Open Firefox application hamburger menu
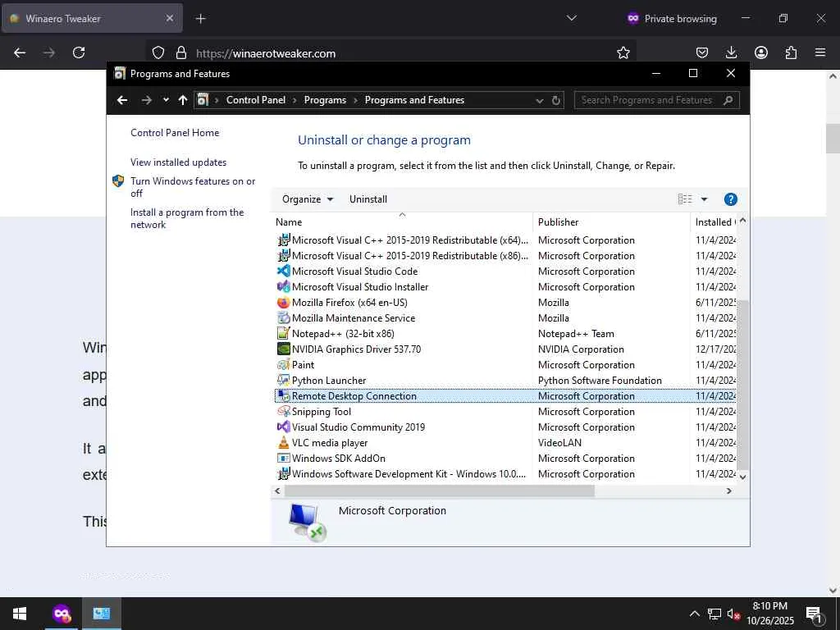Screen dimensions: 840x630 [820, 52]
